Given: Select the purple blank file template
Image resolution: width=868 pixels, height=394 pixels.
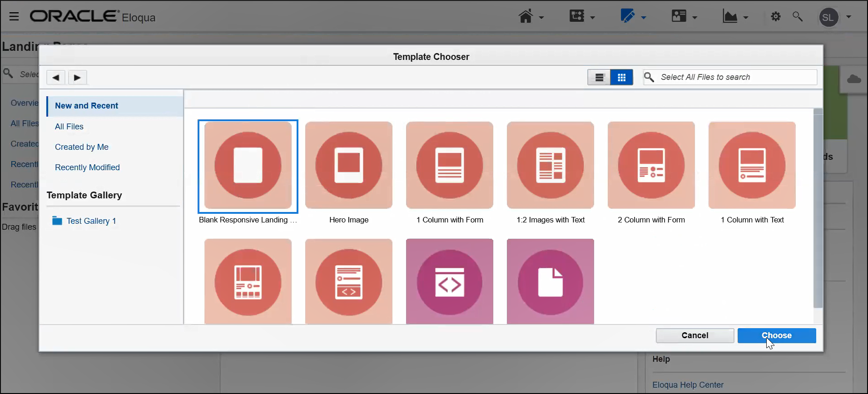Looking at the screenshot, I should [551, 281].
